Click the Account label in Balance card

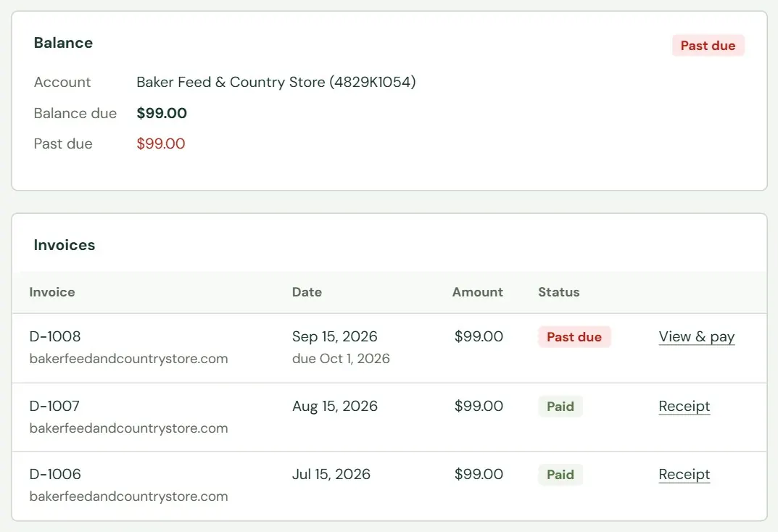tap(62, 83)
